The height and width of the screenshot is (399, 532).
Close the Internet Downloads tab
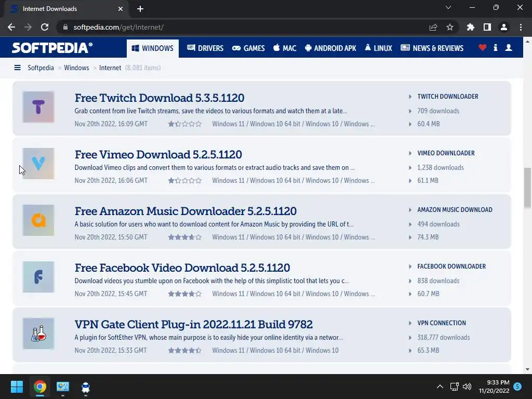[x=121, y=9]
